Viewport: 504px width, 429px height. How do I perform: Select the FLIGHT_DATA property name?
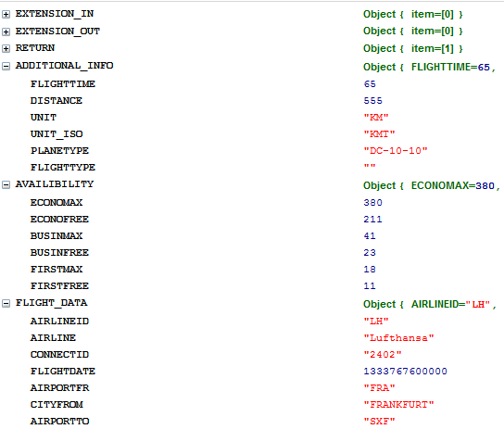click(52, 303)
